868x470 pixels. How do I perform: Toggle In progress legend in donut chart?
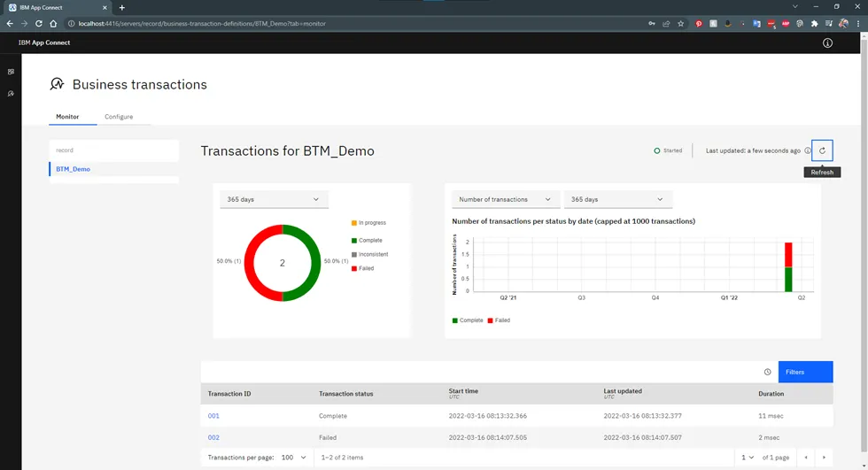point(368,223)
